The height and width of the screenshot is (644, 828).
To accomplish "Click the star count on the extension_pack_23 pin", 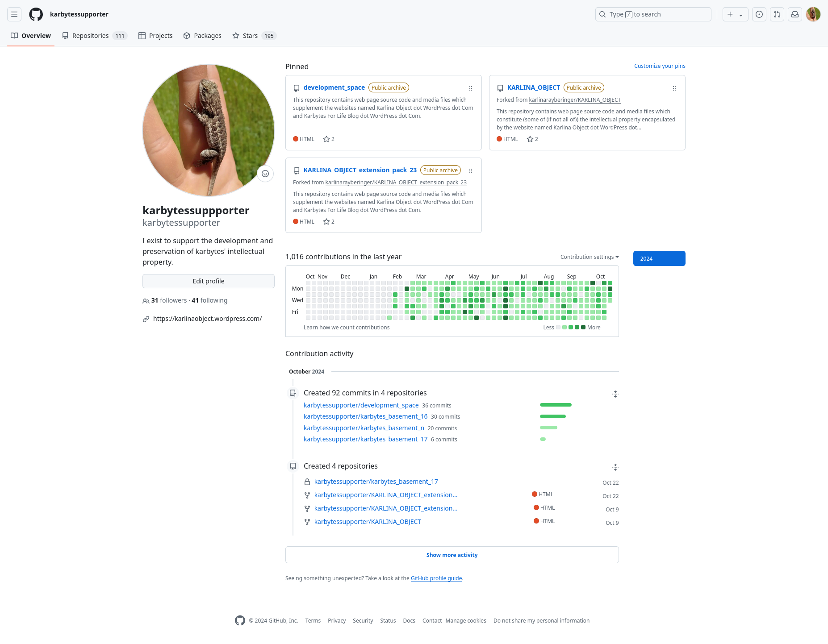I will coord(329,222).
